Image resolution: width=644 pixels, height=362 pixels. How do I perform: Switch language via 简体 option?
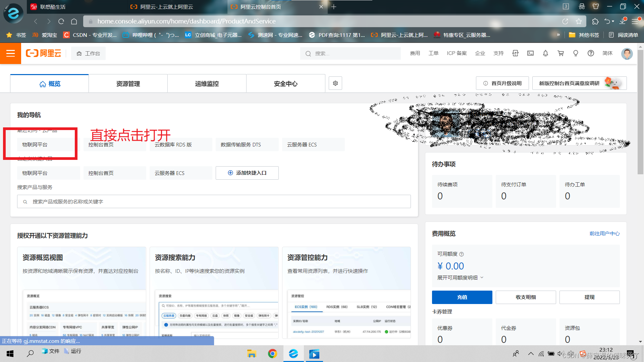click(x=607, y=53)
